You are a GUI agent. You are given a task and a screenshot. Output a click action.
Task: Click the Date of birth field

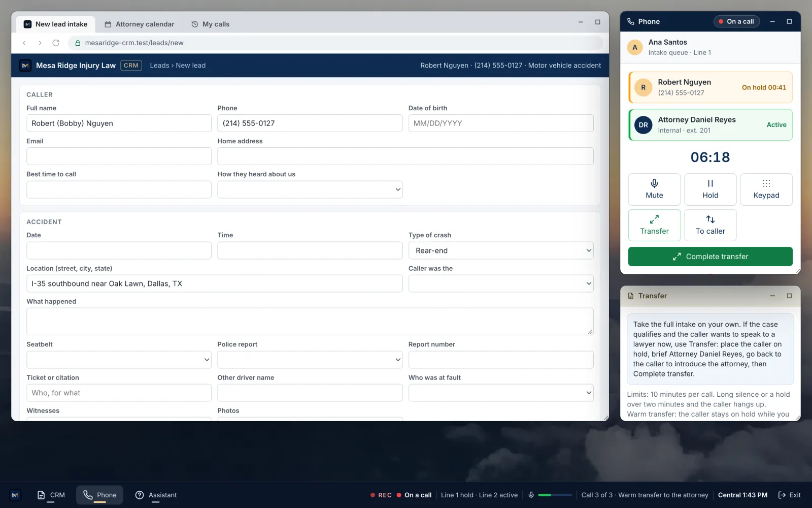pyautogui.click(x=501, y=123)
